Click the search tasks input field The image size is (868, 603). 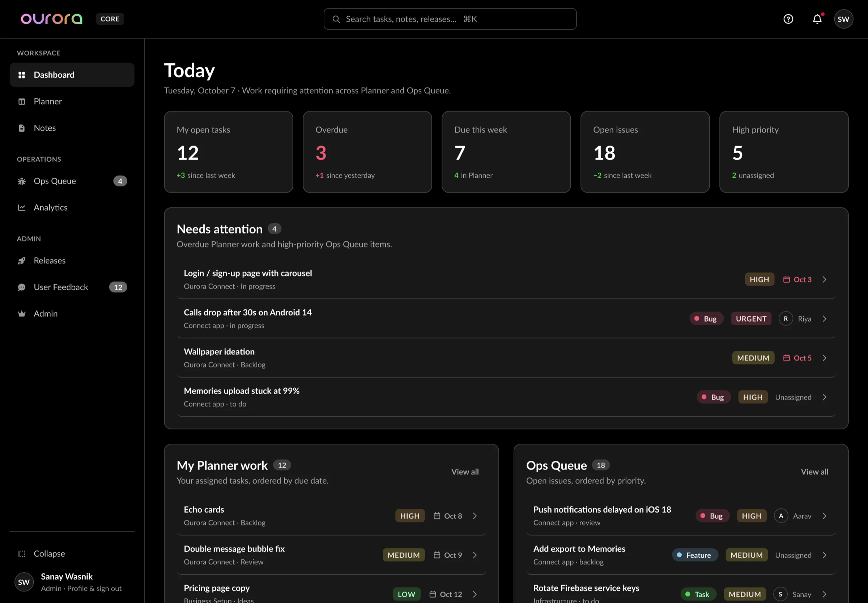(x=450, y=19)
